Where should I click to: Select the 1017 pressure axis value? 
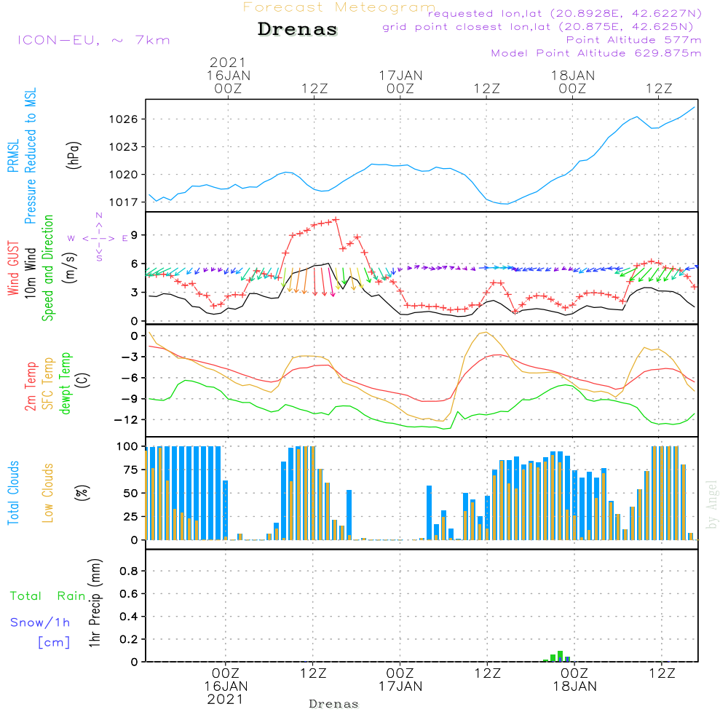click(x=123, y=202)
